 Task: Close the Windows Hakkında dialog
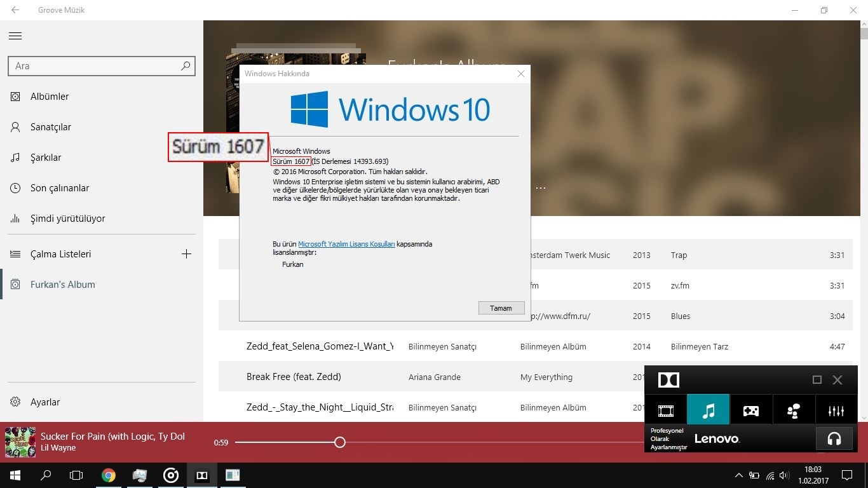click(x=521, y=74)
